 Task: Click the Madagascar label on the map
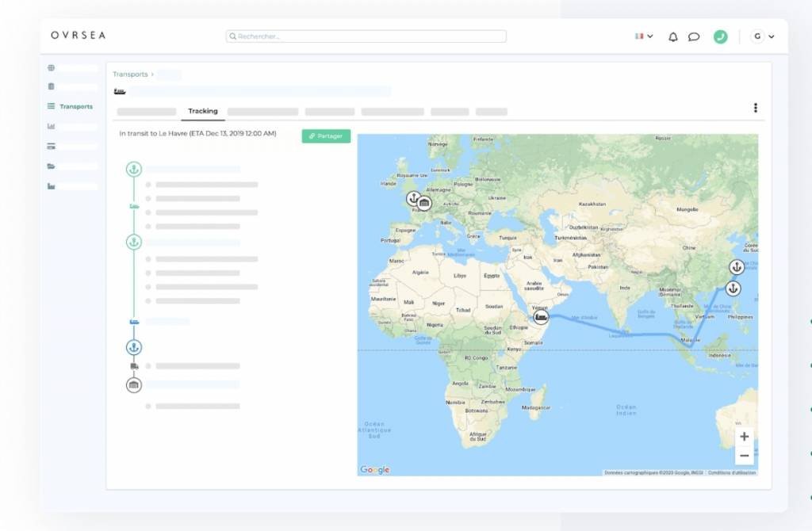point(536,408)
